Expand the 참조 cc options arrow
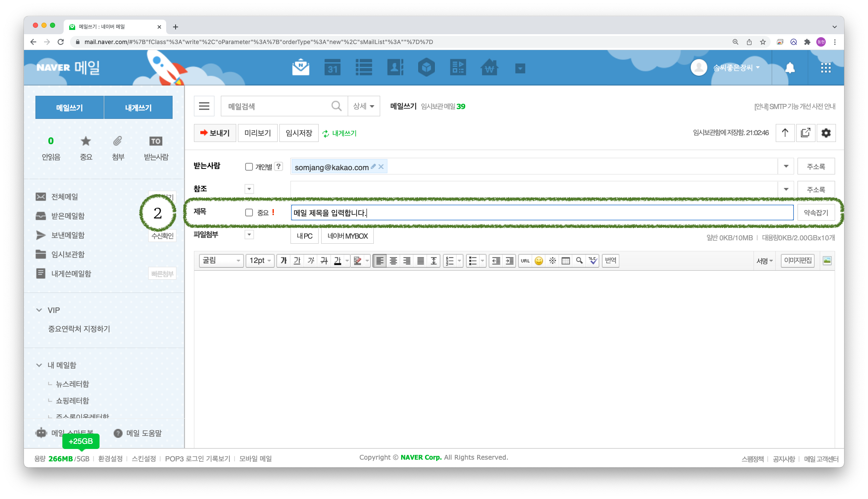This screenshot has height=499, width=868. click(249, 189)
